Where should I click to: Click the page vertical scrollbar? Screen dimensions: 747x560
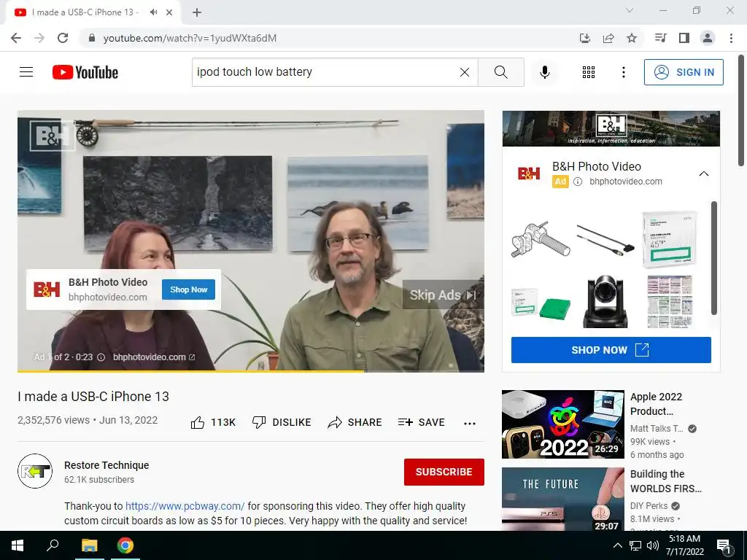pyautogui.click(x=741, y=111)
